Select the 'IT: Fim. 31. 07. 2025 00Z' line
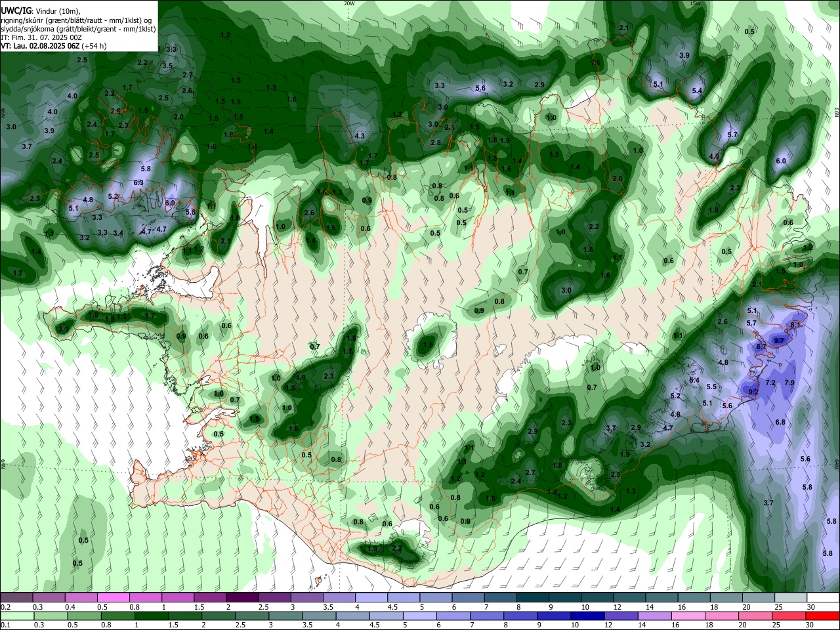The width and height of the screenshot is (840, 630). [41, 37]
